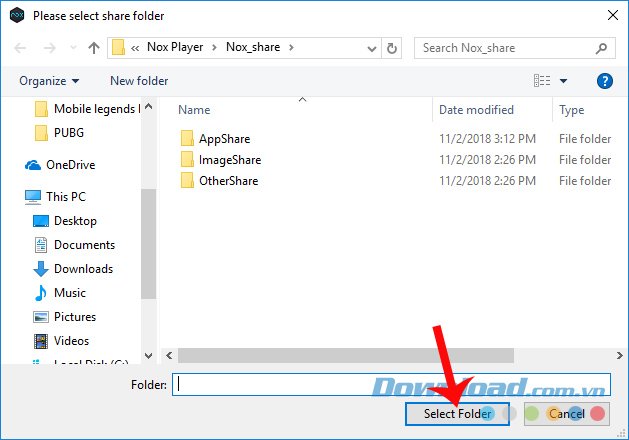Screen dimensions: 629x440
Task: Open Desktop in navigation pane
Action: pyautogui.click(x=75, y=221)
